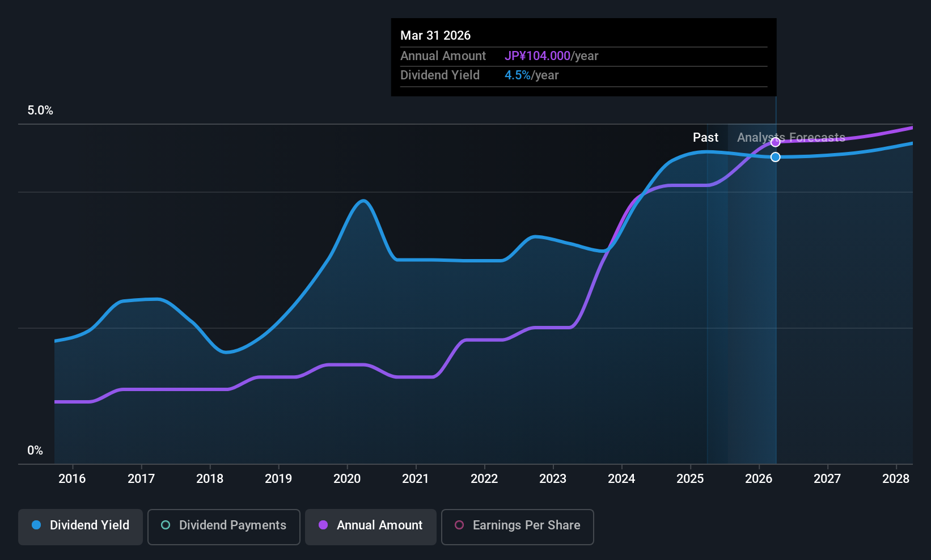Screen dimensions: 931x560
Task: Select the blue Dividend Yield data point marker
Action: (x=776, y=157)
